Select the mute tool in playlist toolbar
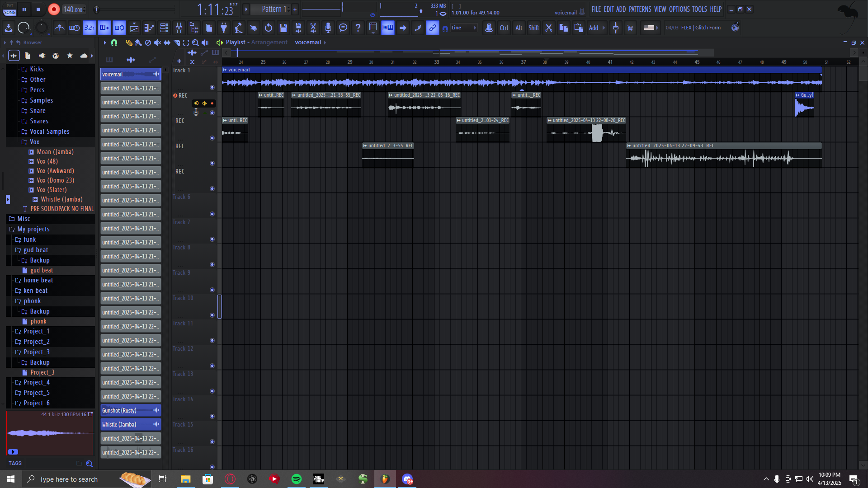 click(157, 42)
